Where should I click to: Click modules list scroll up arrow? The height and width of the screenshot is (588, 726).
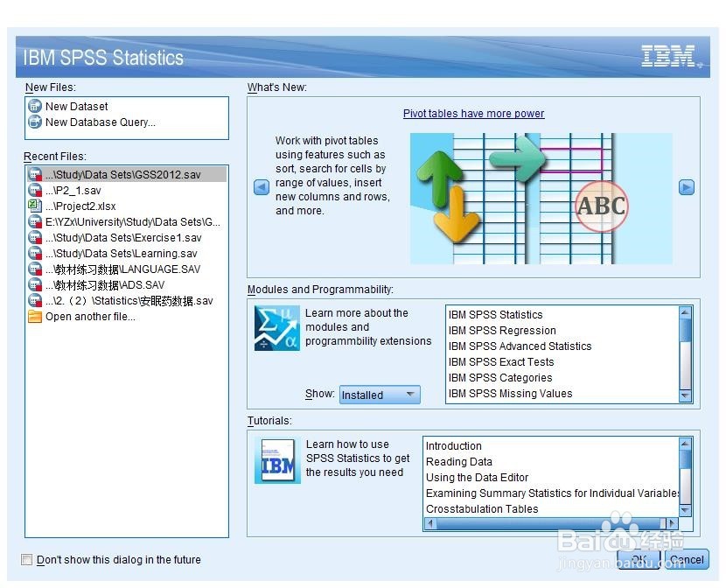click(685, 312)
